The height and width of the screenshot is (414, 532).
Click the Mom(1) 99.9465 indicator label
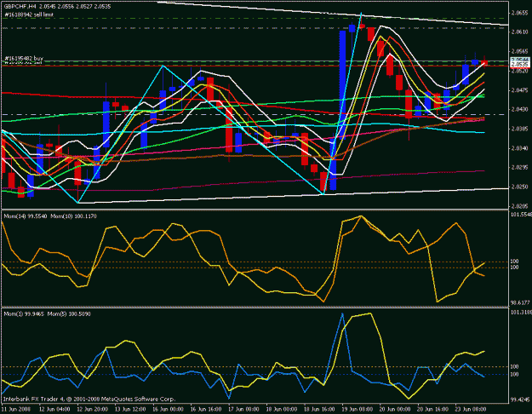[24, 313]
